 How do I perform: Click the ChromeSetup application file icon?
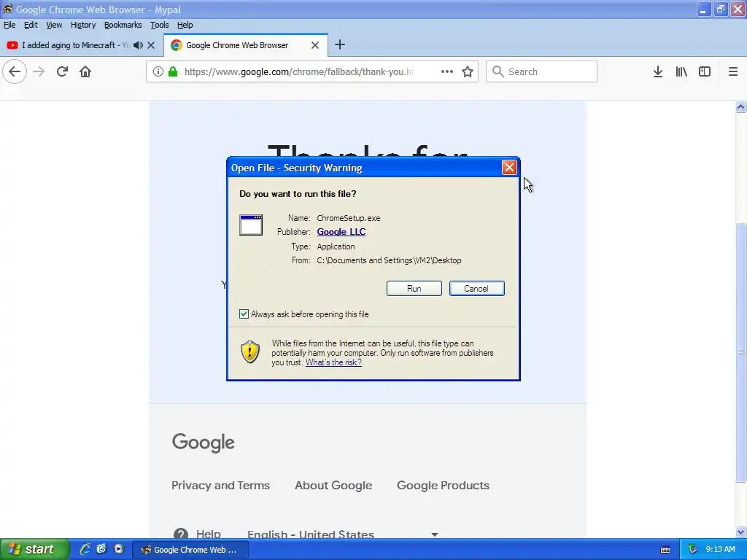(x=251, y=225)
